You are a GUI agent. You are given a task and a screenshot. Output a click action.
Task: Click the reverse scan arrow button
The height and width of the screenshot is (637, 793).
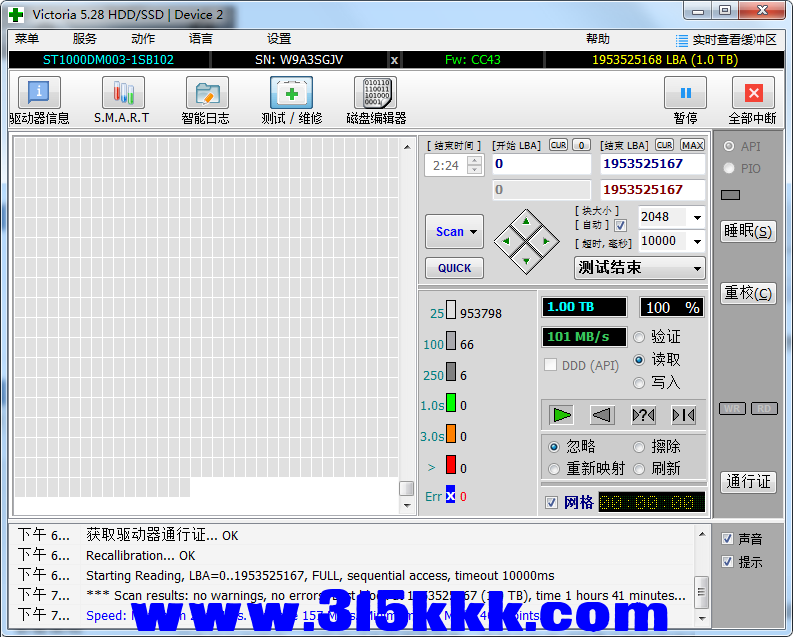pos(602,415)
